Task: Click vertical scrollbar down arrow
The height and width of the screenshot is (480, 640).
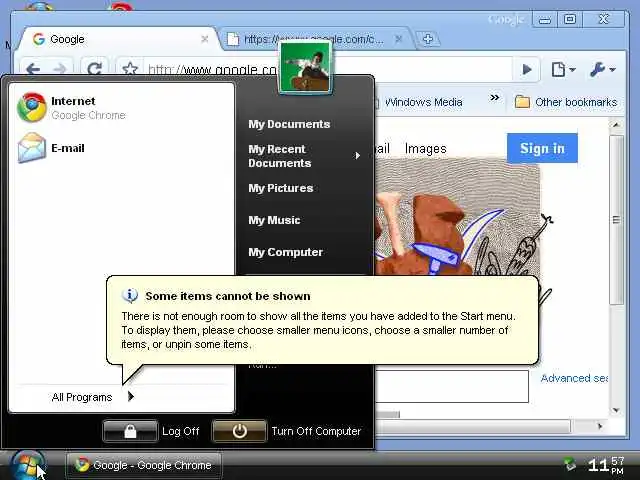Action: point(616,410)
